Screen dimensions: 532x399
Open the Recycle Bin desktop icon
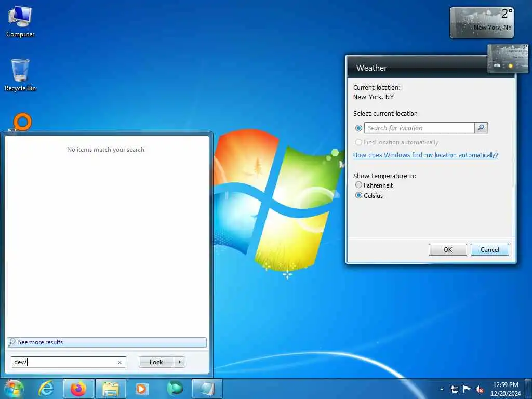[20, 75]
